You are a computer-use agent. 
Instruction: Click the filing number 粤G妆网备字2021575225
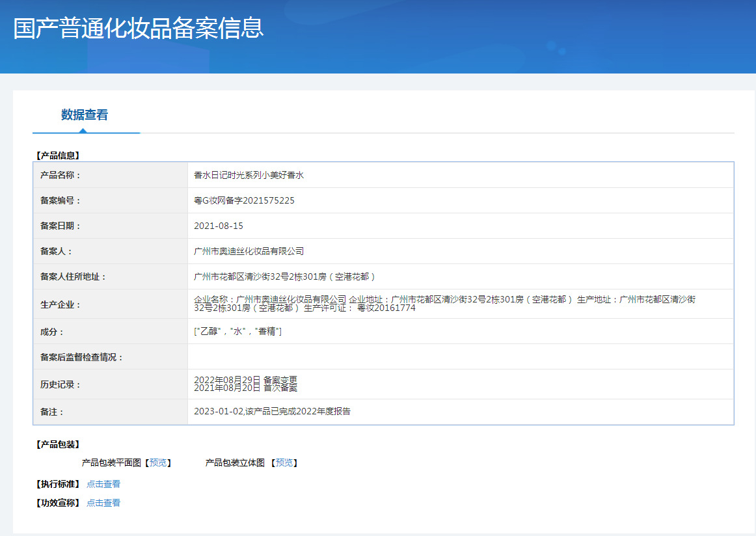tap(244, 201)
